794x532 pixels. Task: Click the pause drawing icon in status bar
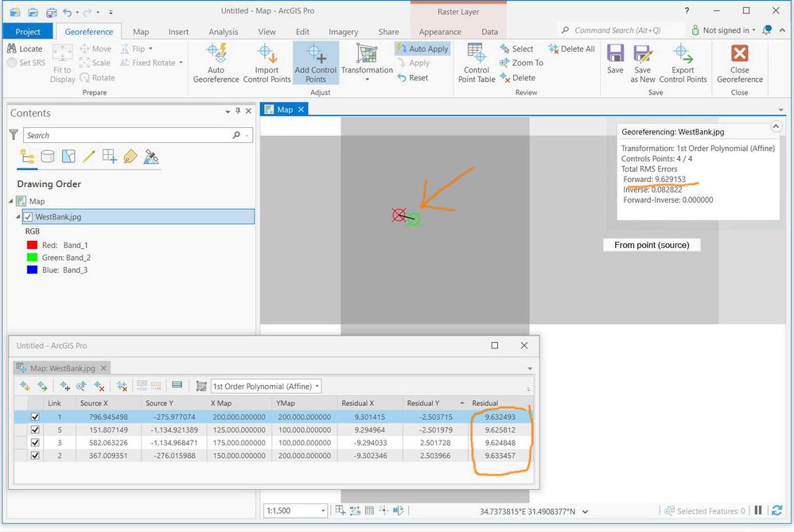coord(758,511)
